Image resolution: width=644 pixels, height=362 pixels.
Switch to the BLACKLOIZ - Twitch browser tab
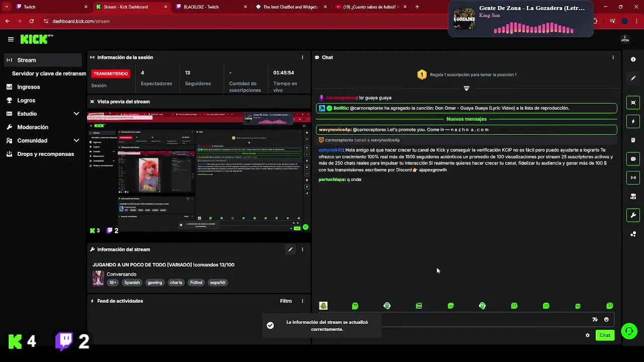click(201, 7)
